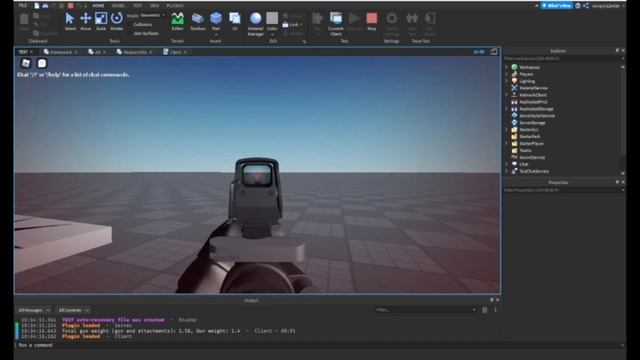Open the Part type dropdown arrow
640x360 pixels.
[x=216, y=34]
